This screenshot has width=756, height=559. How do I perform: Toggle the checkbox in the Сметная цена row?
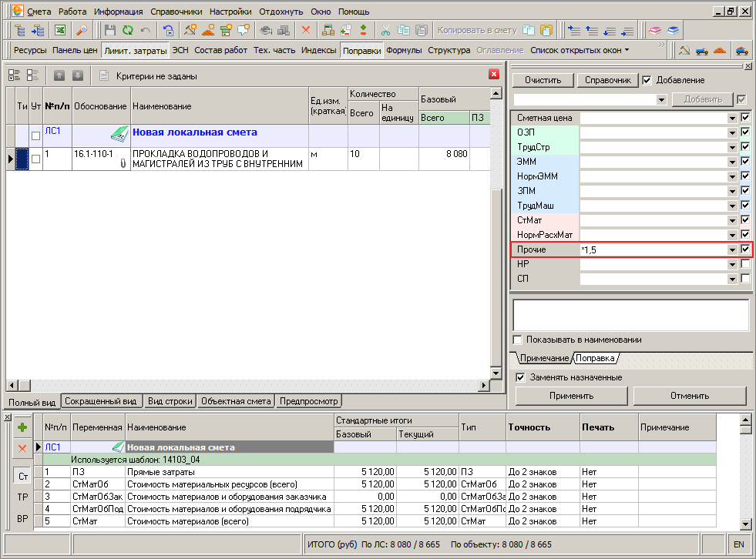coord(745,117)
